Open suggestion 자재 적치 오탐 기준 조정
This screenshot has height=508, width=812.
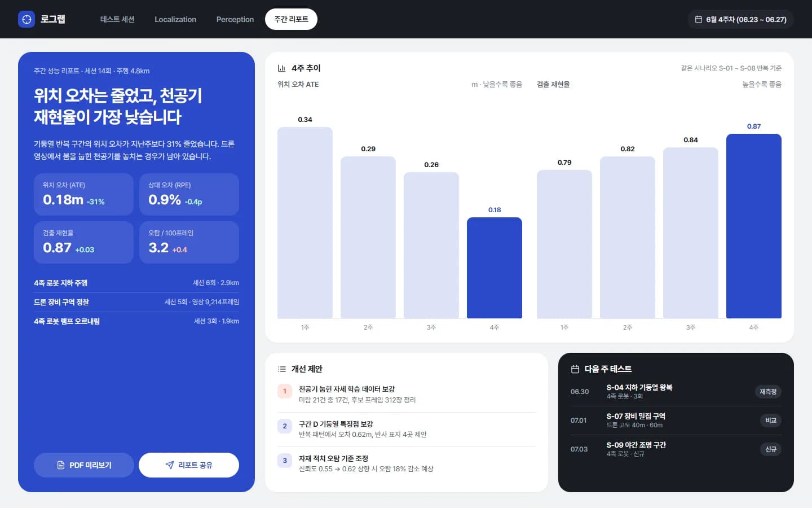407,463
